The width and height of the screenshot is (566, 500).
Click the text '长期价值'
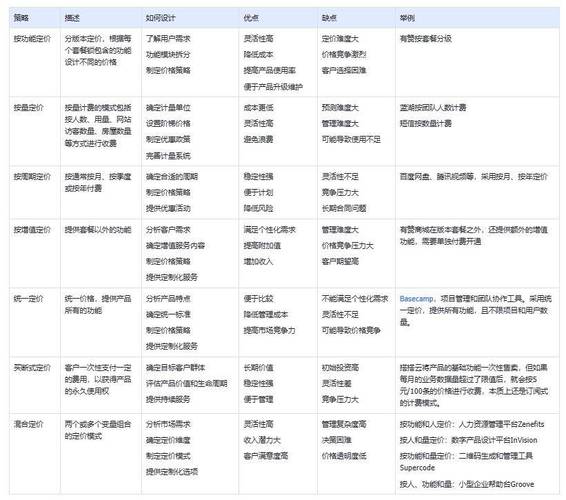[258, 368]
